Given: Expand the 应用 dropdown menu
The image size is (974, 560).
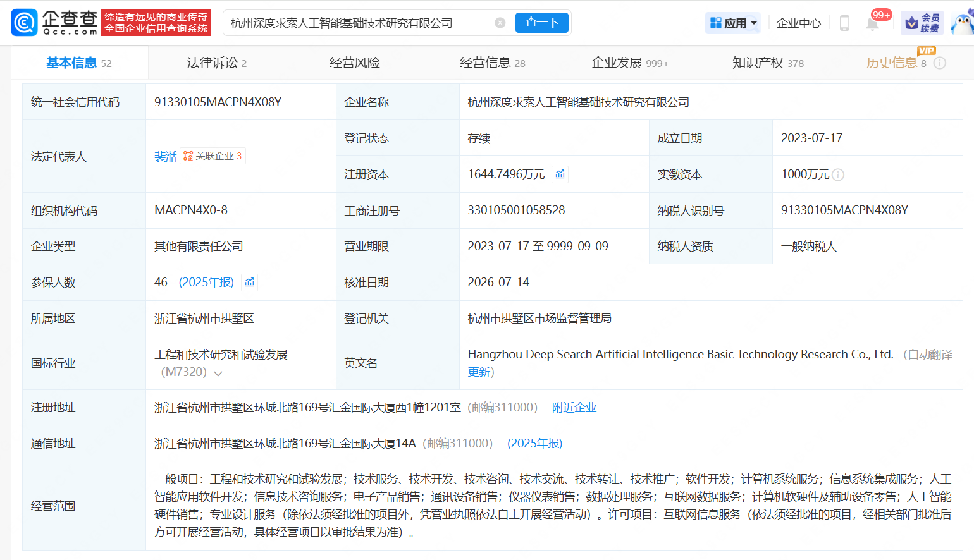Looking at the screenshot, I should point(733,23).
